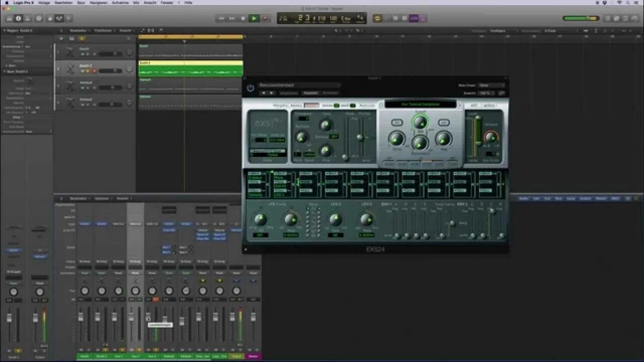This screenshot has width=644, height=362.
Task: Click the yellow Output channel strip label
Action: (x=236, y=356)
